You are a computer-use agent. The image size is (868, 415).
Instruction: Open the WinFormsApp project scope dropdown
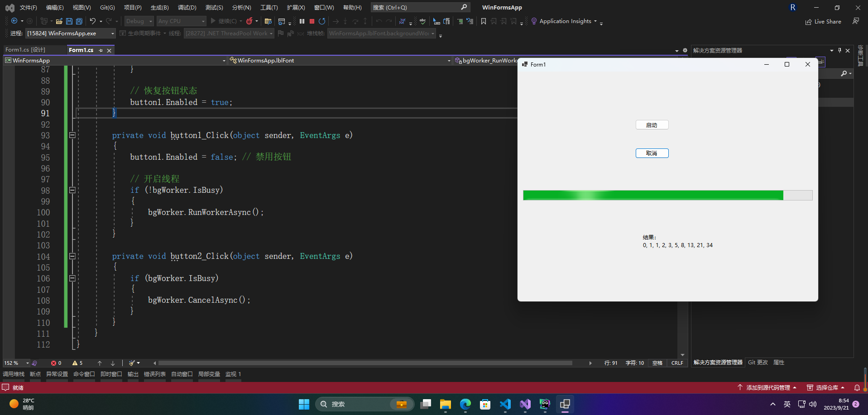115,60
